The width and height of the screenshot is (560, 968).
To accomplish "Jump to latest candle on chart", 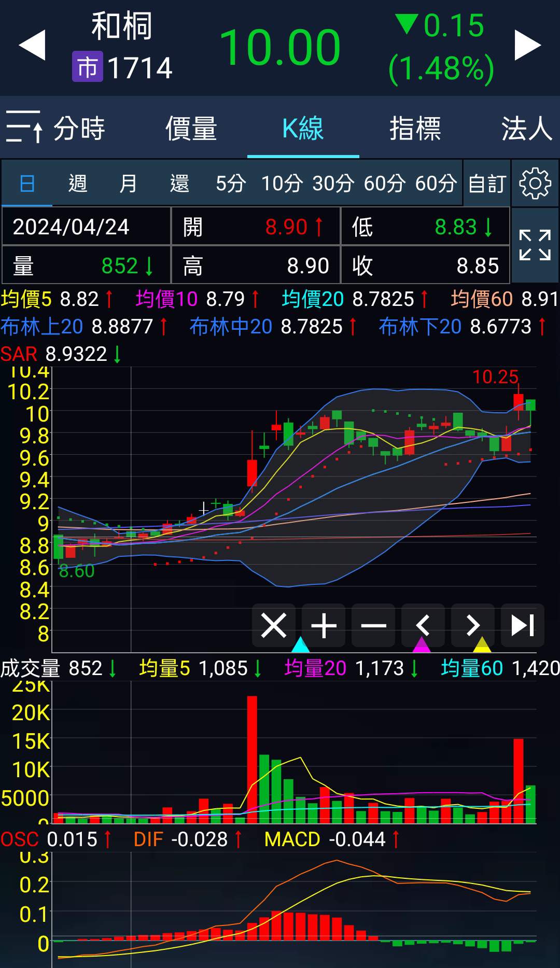I will pos(523,625).
